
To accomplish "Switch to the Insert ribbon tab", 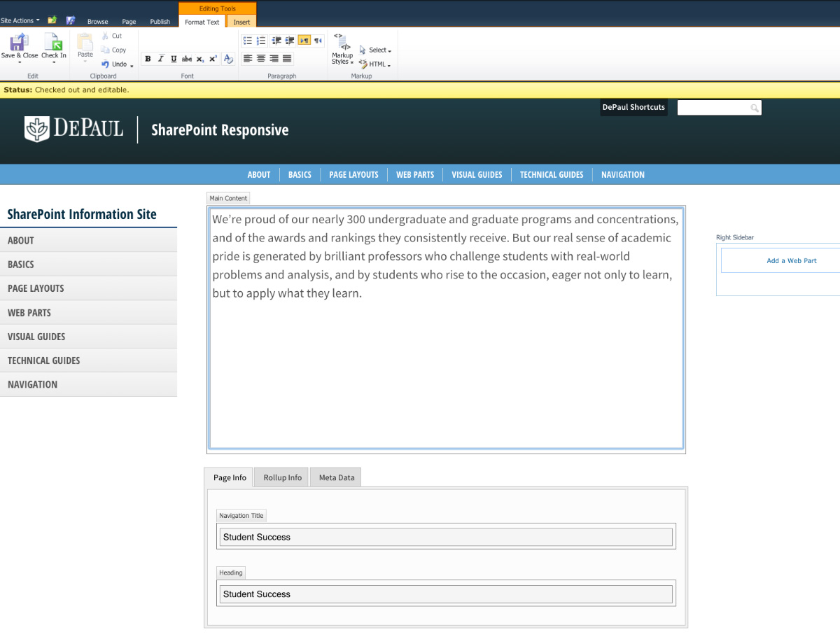I will point(241,22).
